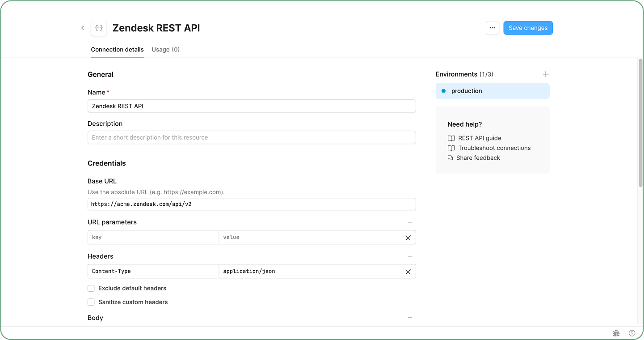Open the Troubleshoot connections link

coord(494,148)
